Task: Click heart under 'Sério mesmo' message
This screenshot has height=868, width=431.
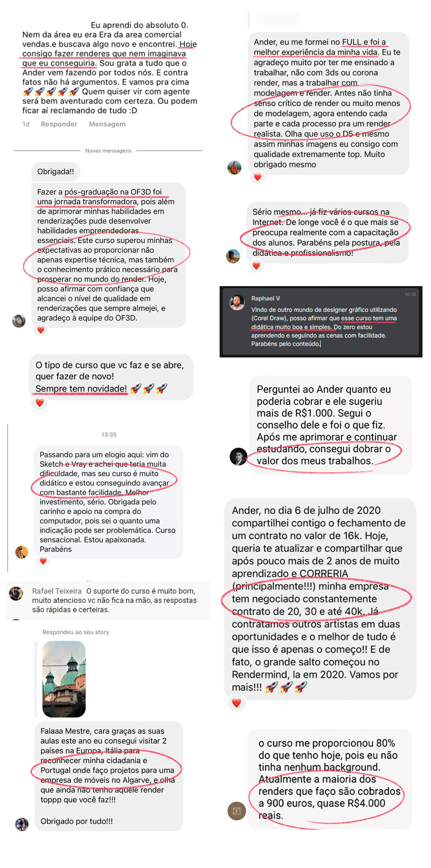Action: 256,266
